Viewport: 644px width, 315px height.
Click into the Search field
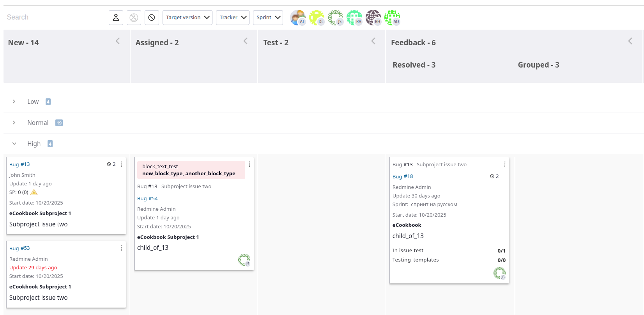[x=55, y=17]
